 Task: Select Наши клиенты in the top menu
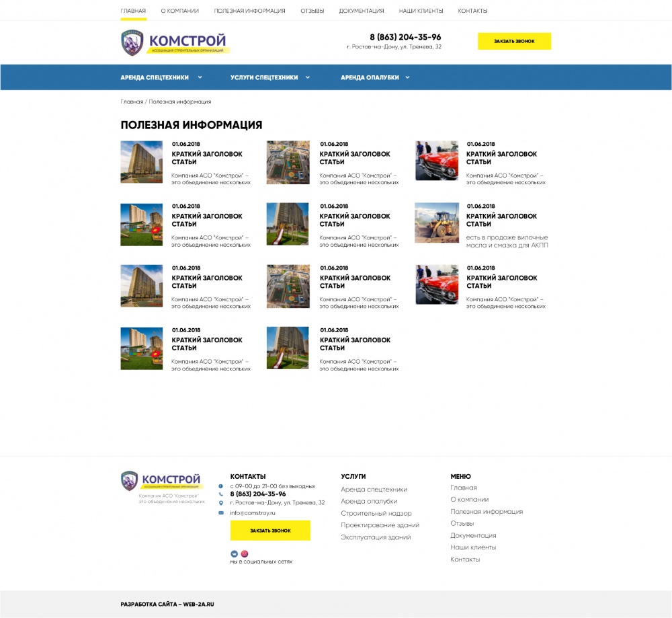(x=421, y=11)
